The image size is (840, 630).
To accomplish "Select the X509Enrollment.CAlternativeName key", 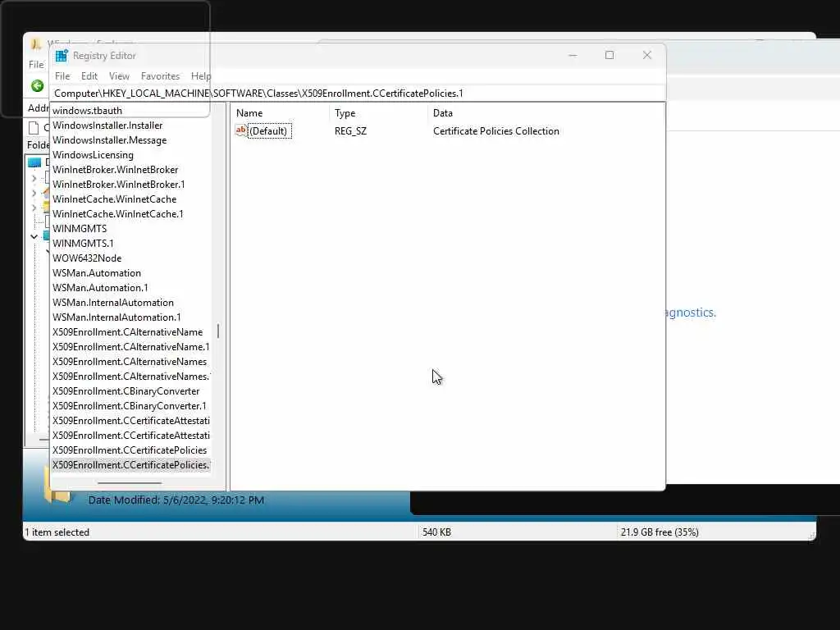I will coord(127,332).
